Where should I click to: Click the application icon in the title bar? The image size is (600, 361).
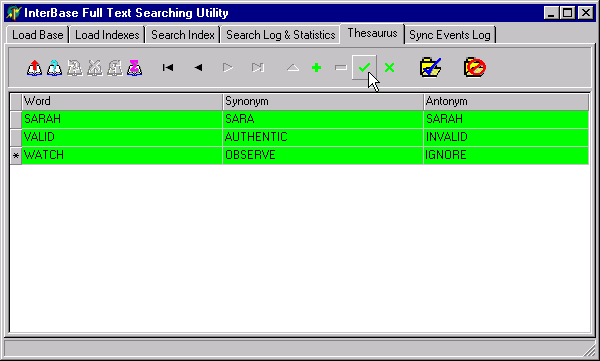pyautogui.click(x=13, y=13)
